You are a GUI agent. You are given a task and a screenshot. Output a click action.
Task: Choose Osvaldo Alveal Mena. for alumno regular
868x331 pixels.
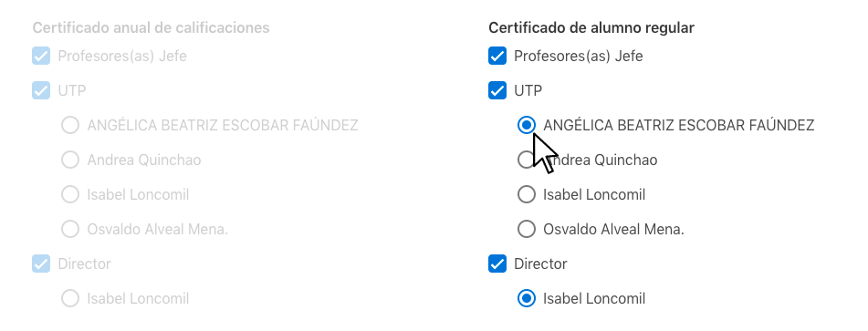[527, 229]
